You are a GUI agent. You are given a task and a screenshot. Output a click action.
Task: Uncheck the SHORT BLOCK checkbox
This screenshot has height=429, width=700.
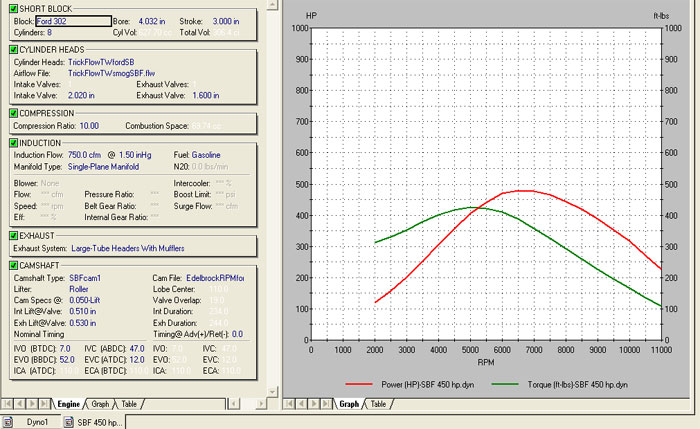[12, 7]
